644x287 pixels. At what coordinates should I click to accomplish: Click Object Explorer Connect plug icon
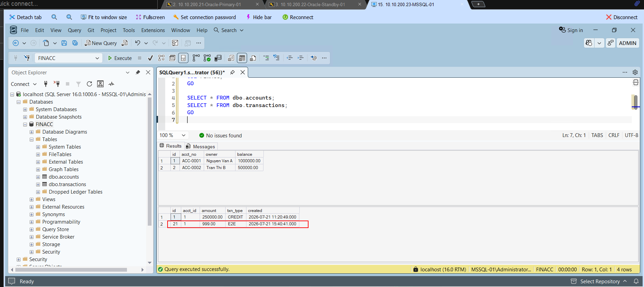(46, 84)
